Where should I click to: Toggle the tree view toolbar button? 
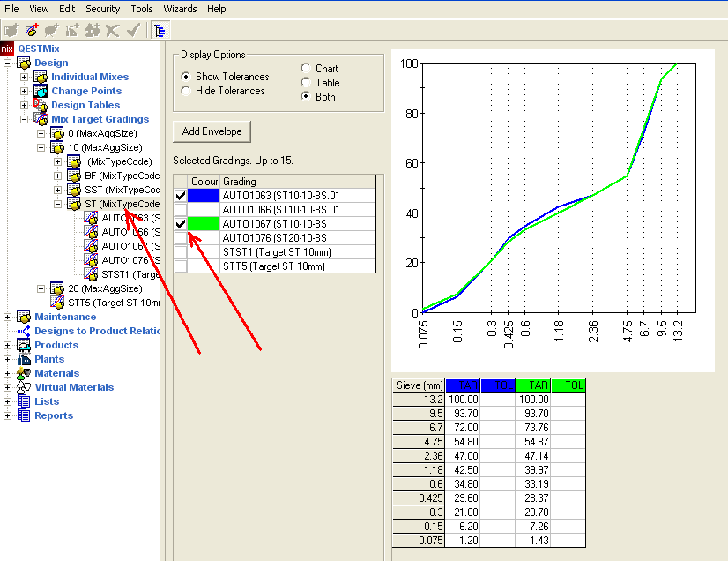[160, 30]
